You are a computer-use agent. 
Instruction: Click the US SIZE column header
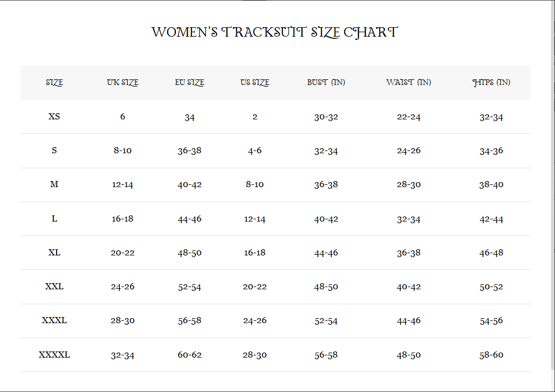255,82
